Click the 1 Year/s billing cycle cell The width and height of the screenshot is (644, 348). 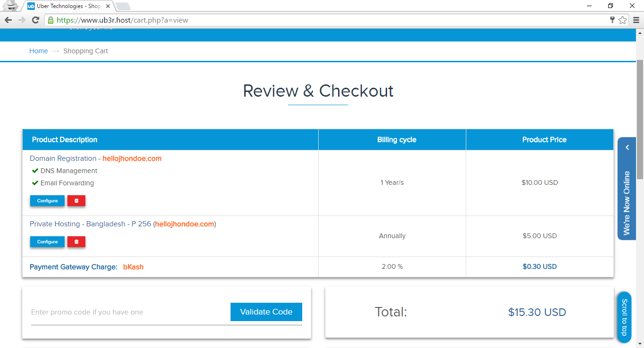coord(392,182)
